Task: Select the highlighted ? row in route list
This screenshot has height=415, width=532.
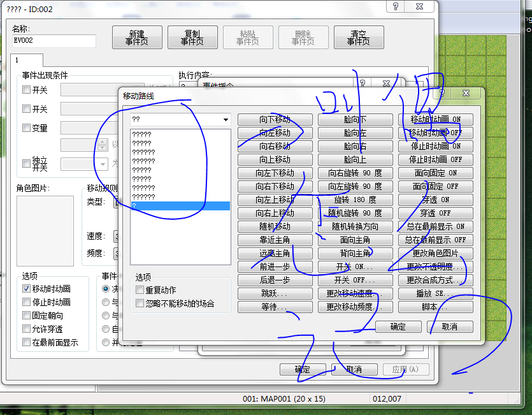Action: pyautogui.click(x=180, y=206)
